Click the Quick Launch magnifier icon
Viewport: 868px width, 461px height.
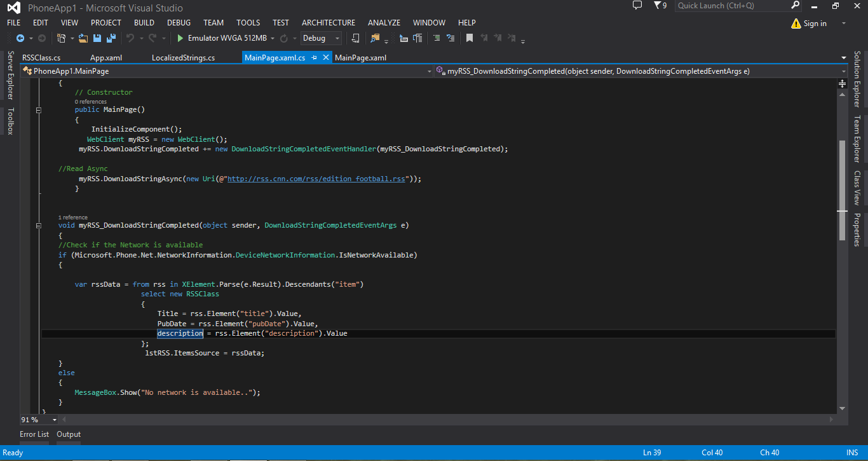click(796, 5)
